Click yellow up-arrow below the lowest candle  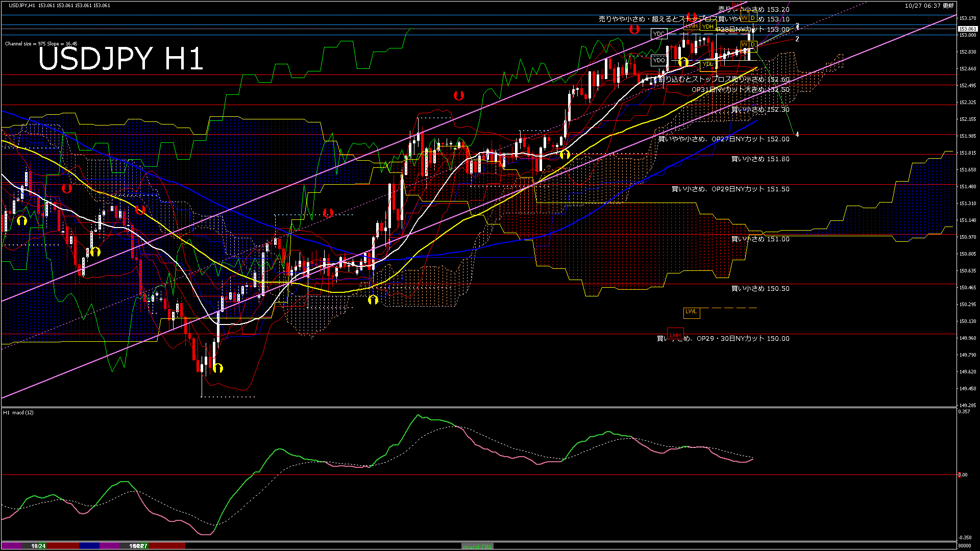pyautogui.click(x=218, y=368)
